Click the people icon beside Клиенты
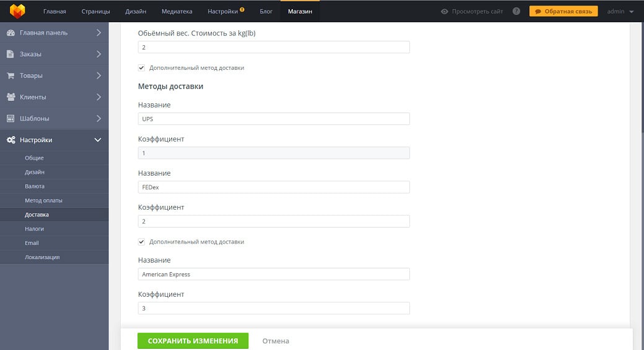 tap(11, 97)
